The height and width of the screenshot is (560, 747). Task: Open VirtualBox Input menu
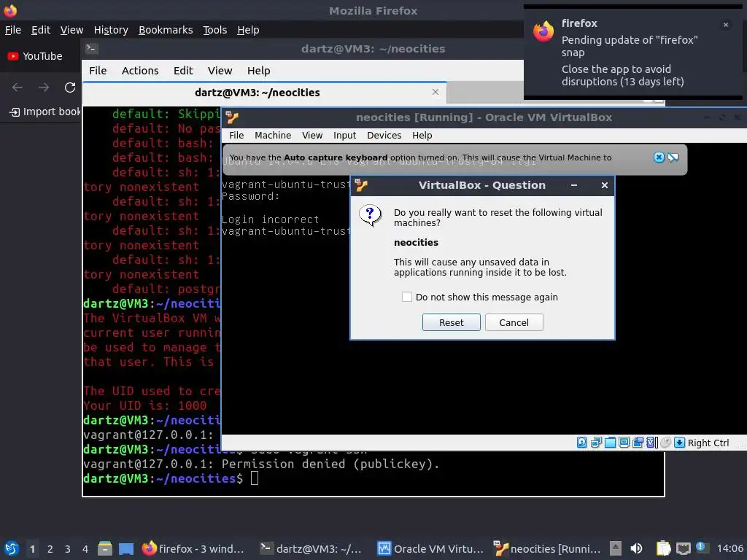point(344,135)
